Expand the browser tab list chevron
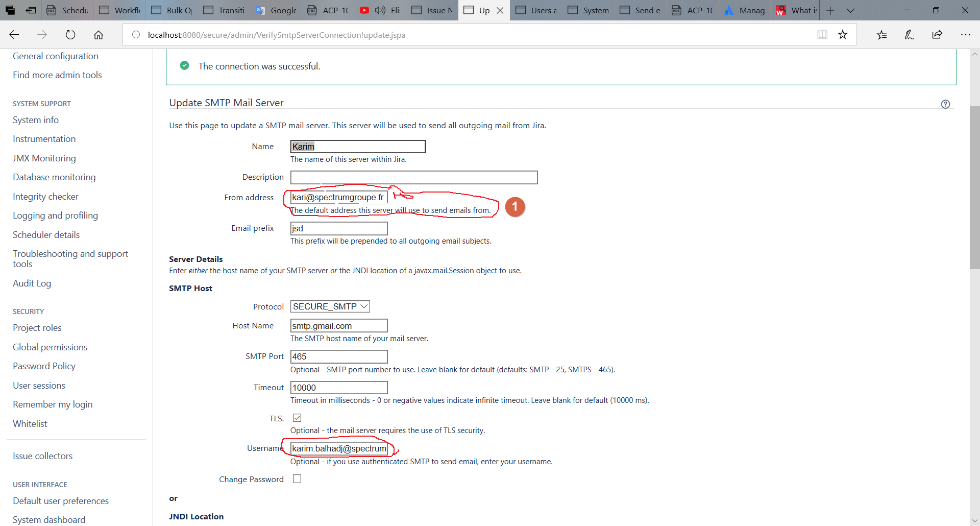The image size is (980, 526). pos(850,10)
